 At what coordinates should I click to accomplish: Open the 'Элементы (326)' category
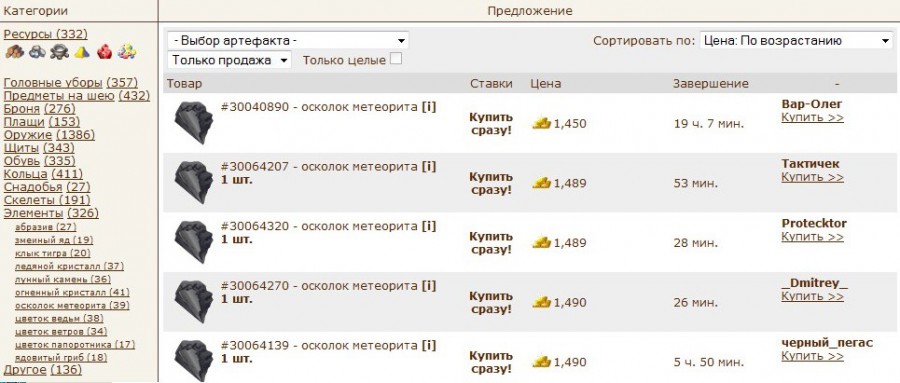(x=51, y=214)
